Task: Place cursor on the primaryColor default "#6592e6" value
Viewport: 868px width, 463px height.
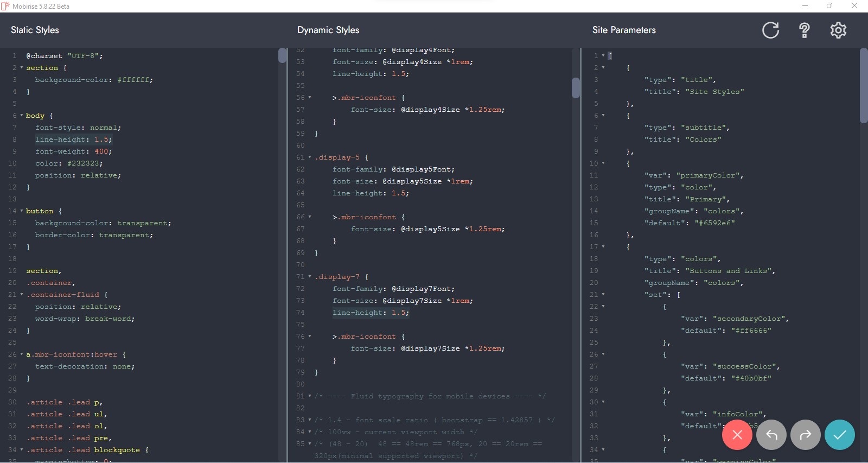Action: pos(714,223)
